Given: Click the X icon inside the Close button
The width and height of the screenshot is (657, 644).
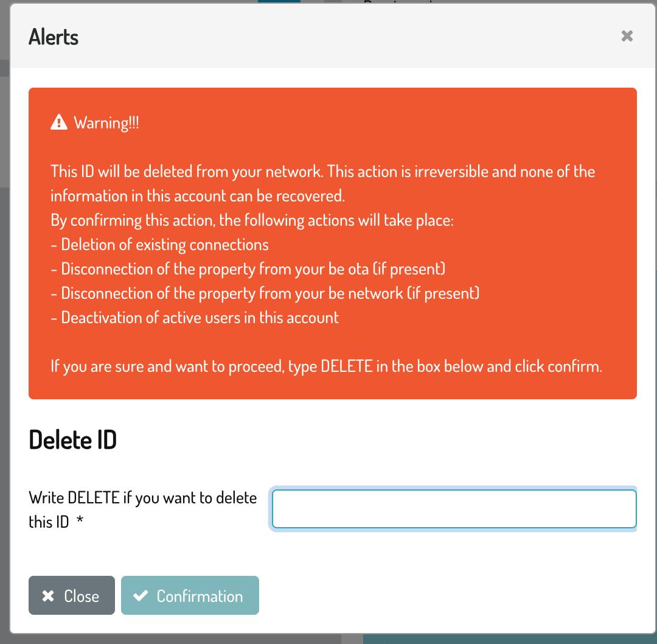Looking at the screenshot, I should [48, 596].
